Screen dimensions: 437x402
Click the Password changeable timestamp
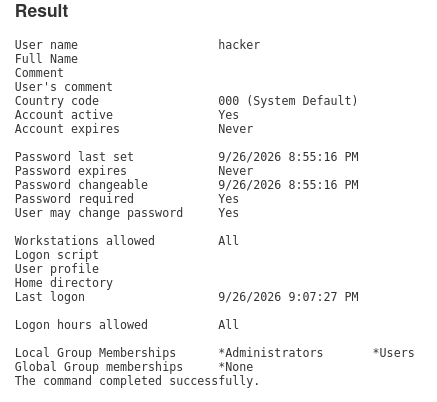click(x=288, y=185)
